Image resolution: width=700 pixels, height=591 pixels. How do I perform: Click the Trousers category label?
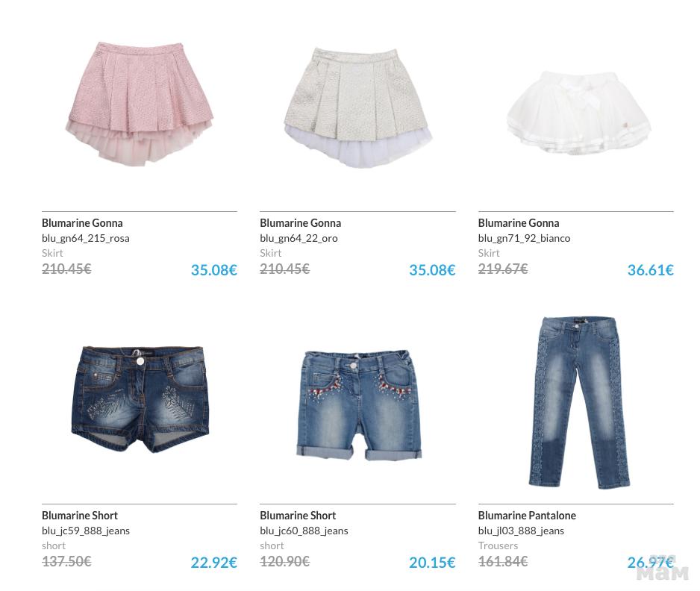499,545
